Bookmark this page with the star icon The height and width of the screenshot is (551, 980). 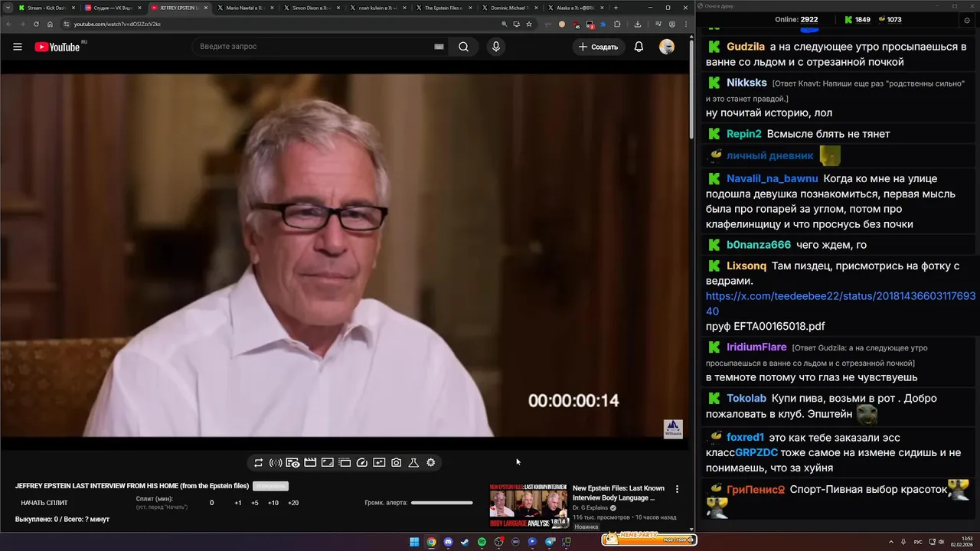point(529,24)
